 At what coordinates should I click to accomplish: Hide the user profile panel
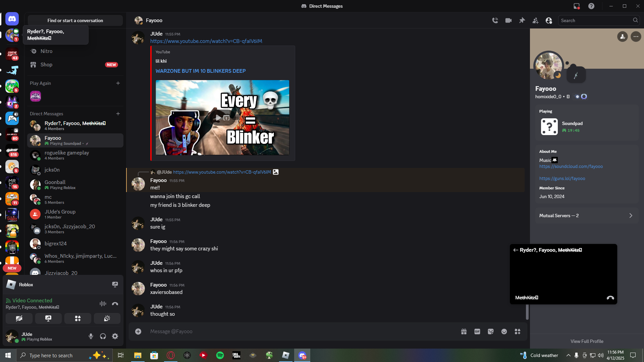(x=549, y=20)
